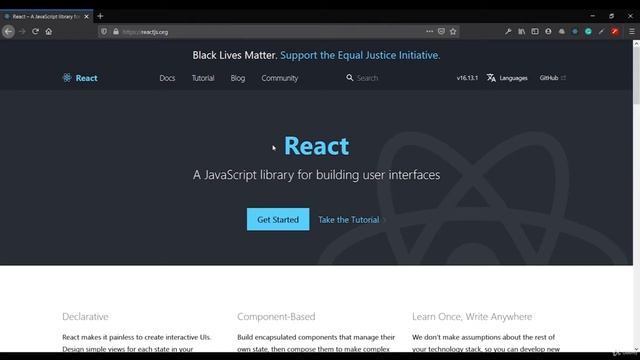Bookmark this page with the star icon
Screen dimensions: 640x360
coord(453,31)
